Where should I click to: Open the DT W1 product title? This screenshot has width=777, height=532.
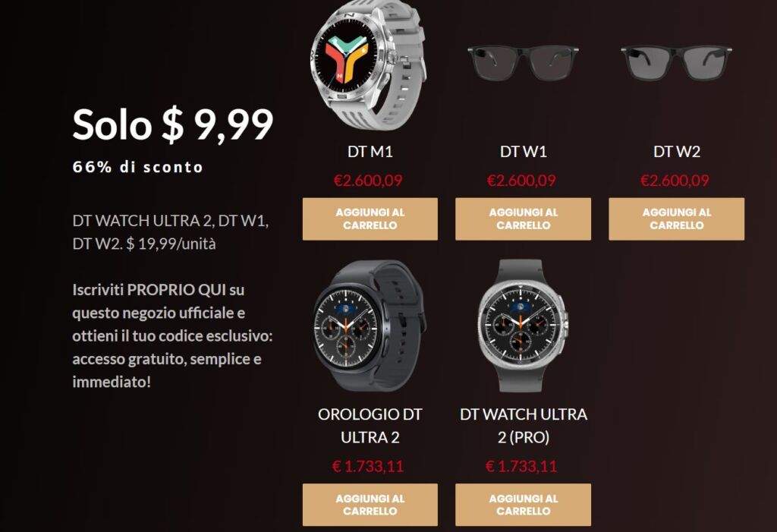click(x=524, y=151)
